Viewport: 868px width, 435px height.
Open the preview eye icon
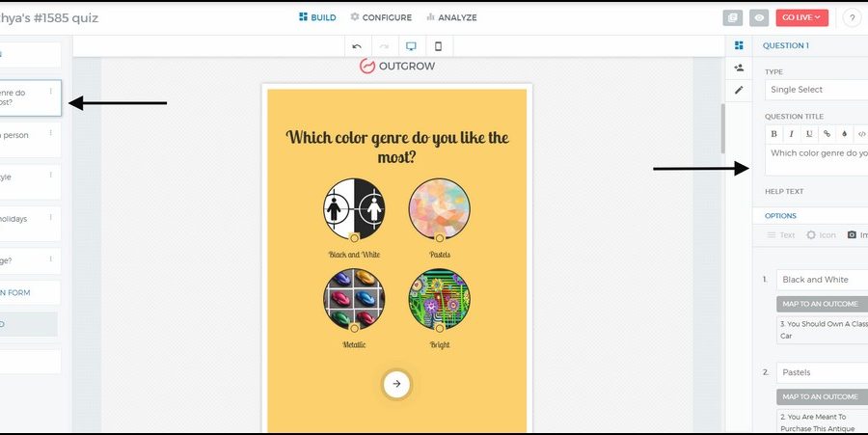point(759,17)
